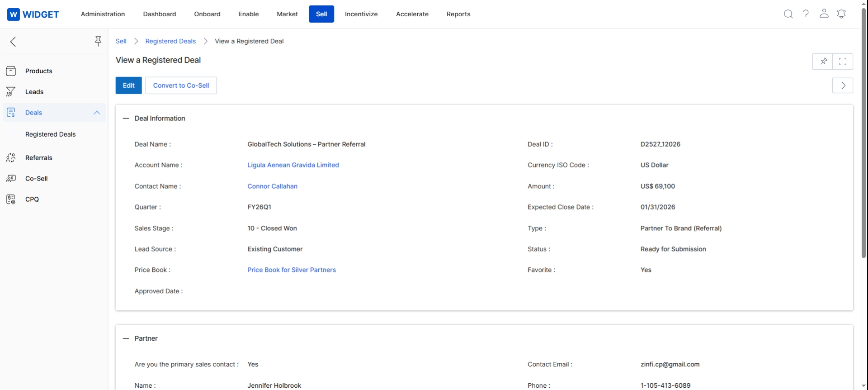This screenshot has height=390, width=868.
Task: Select Co-Sell in sidebar
Action: (x=37, y=179)
